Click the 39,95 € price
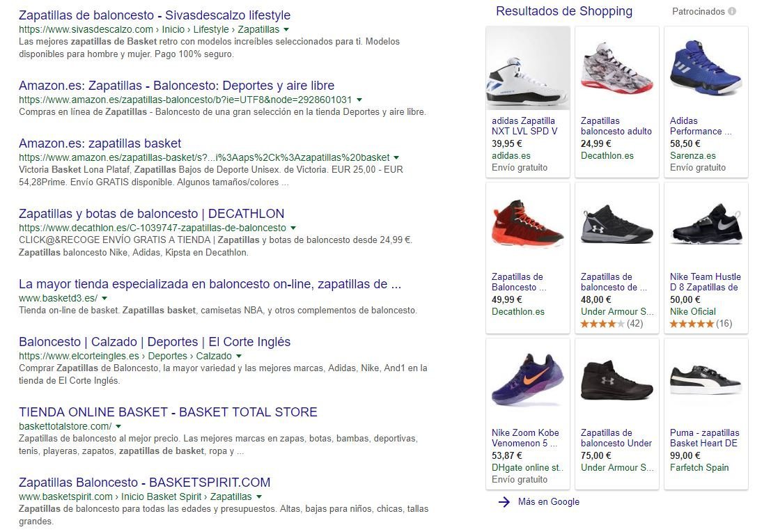Screen dimensions: 771x532 pyautogui.click(x=507, y=143)
